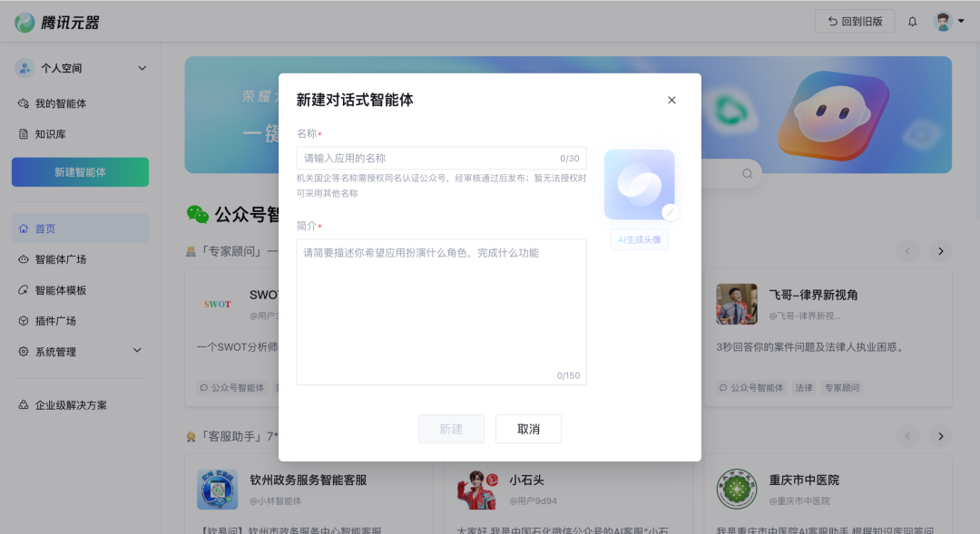
Task: Click the 名称 name input field
Action: tap(441, 158)
